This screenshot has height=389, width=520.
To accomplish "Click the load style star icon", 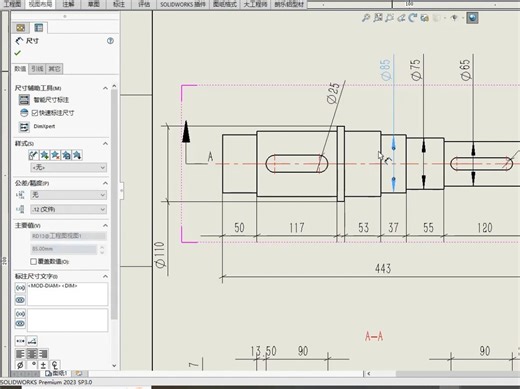I will point(77,155).
